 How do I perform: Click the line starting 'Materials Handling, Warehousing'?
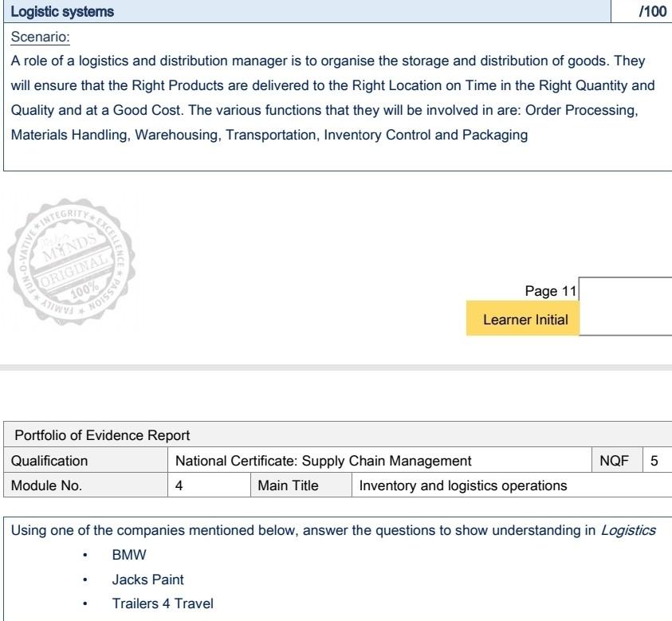(269, 135)
